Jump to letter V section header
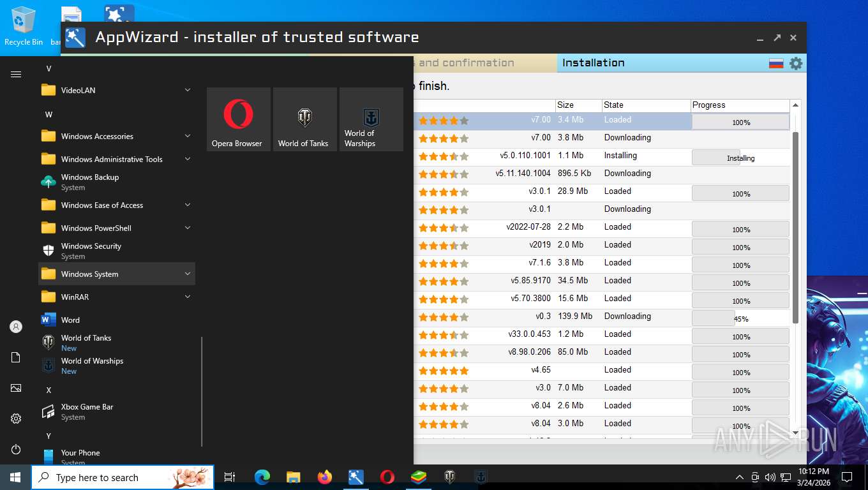868x490 pixels. 49,69
